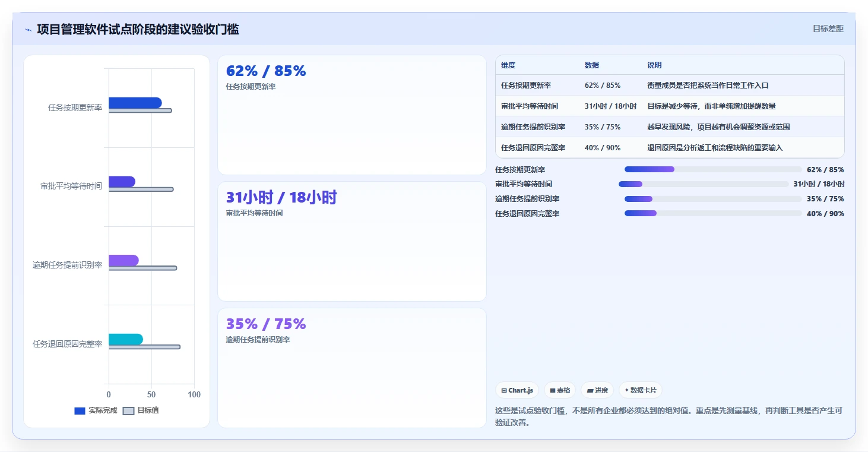Click the indigo 审批平均等待时间 actual bar
The image size is (868, 452).
122,182
